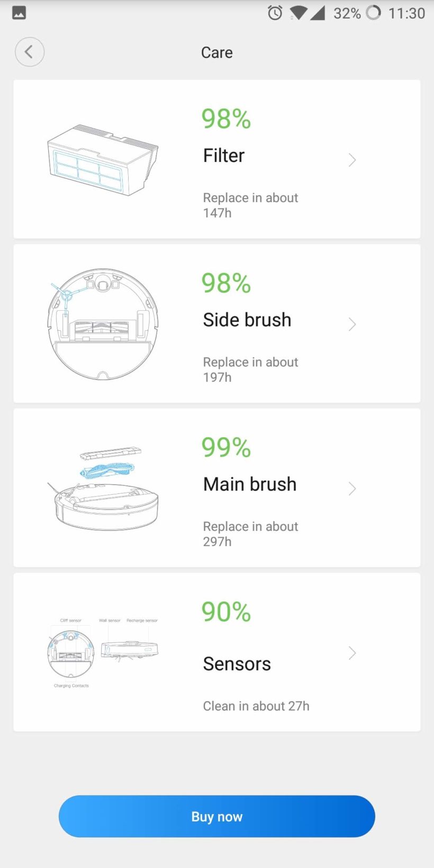Tap the image notification icon in status bar
The image size is (434, 868).
pyautogui.click(x=19, y=13)
